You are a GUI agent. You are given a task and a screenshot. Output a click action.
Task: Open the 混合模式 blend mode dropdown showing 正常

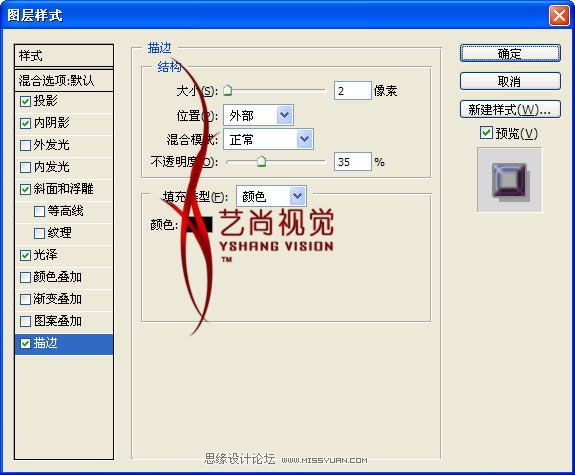coord(268,139)
